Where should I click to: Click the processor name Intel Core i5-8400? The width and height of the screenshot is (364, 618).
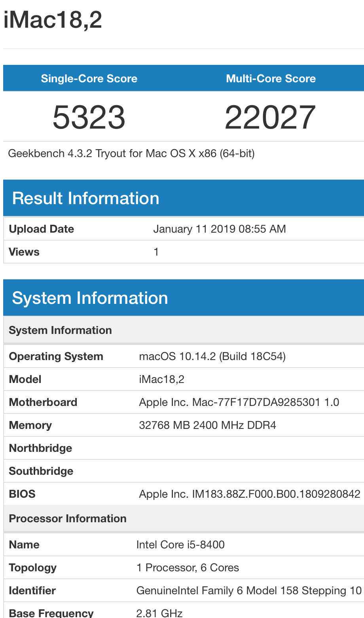pyautogui.click(x=180, y=545)
